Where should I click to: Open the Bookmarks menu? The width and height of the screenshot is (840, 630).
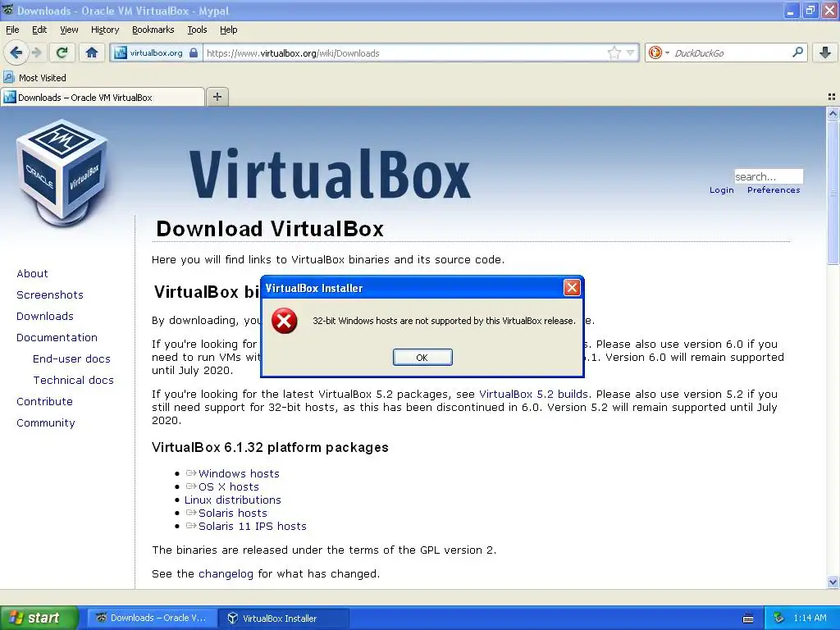point(153,30)
